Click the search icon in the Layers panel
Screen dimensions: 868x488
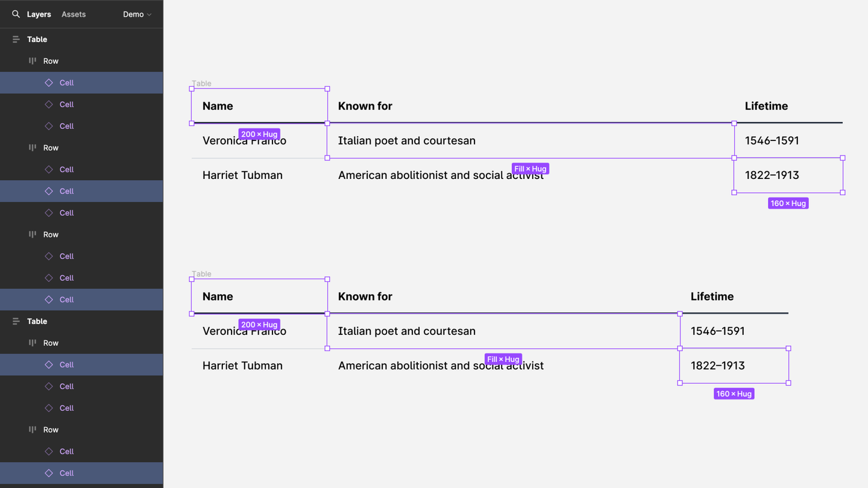click(16, 14)
